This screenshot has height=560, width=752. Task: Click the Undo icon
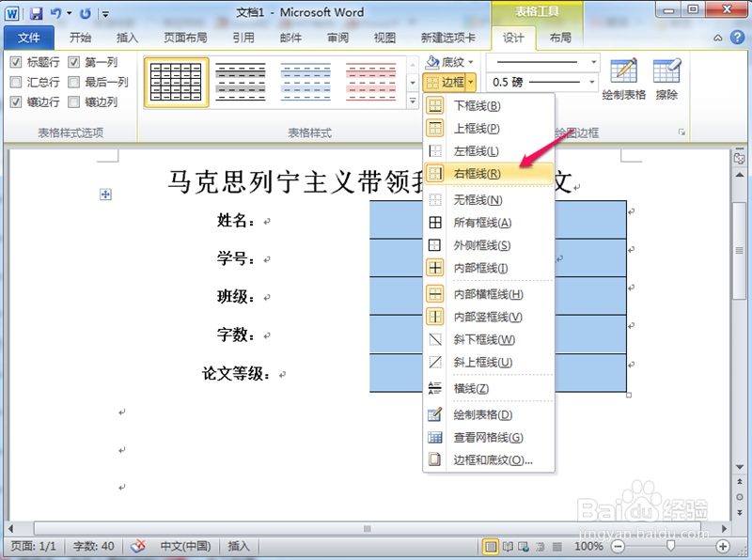pos(54,12)
